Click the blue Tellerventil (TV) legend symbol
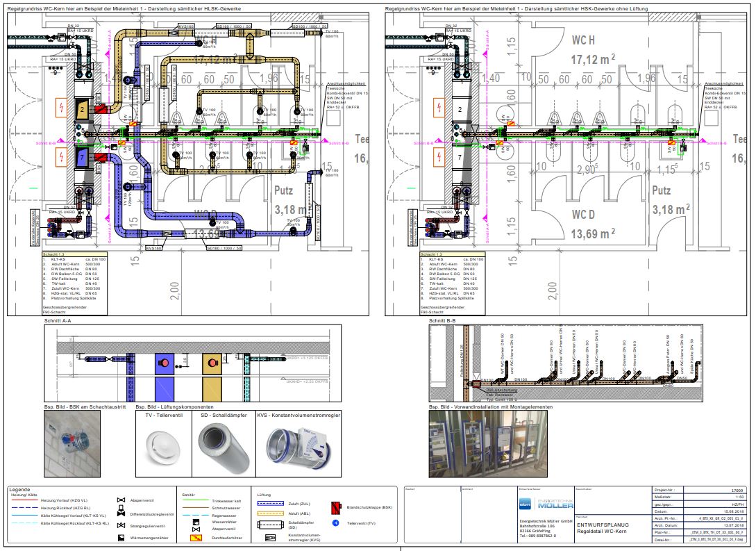756x551 pixels. click(x=335, y=522)
